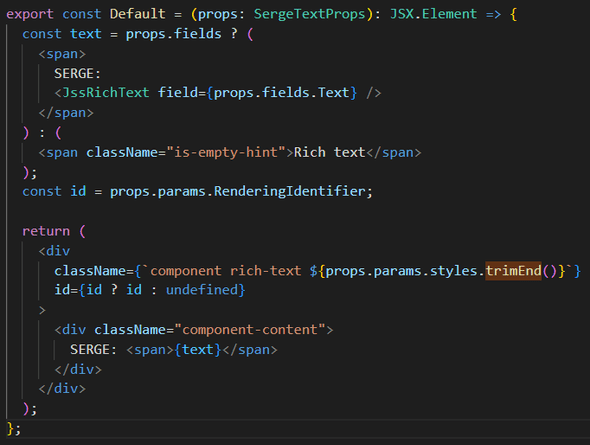Image resolution: width=590 pixels, height=445 pixels.
Task: Click the const id variable declaration
Action: [x=54, y=191]
